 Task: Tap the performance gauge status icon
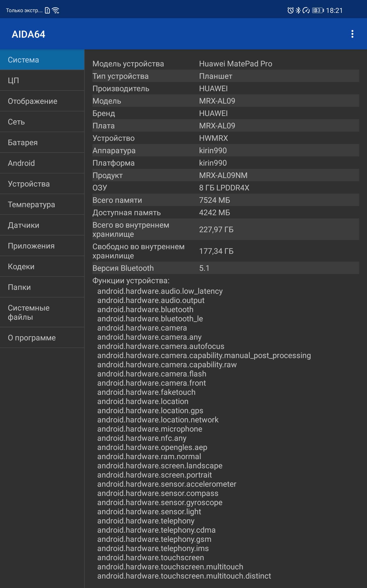(306, 10)
